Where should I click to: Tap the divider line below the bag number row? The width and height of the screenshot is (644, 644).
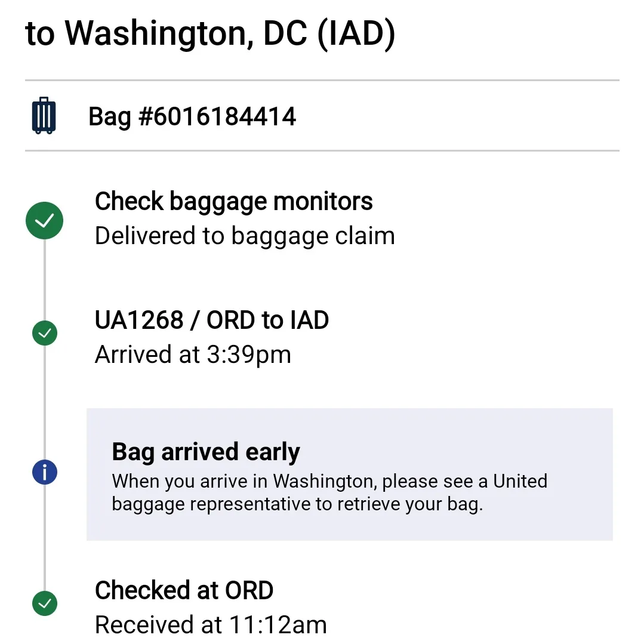pos(322,151)
